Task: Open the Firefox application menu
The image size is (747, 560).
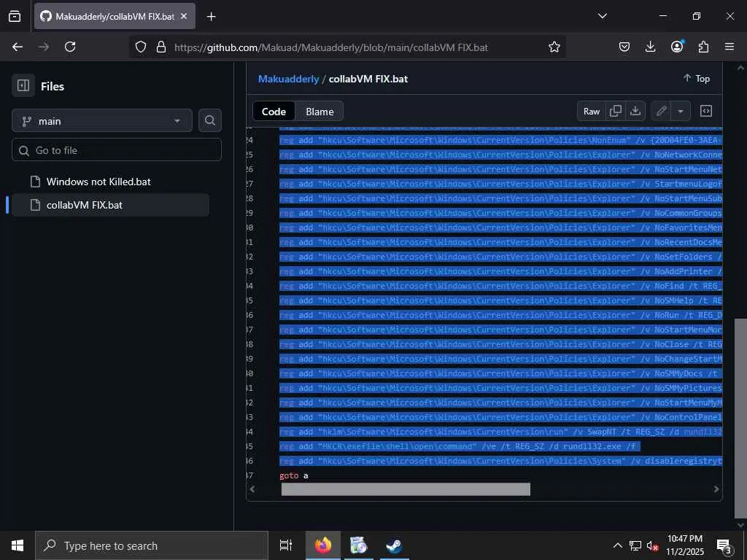Action: tap(729, 47)
